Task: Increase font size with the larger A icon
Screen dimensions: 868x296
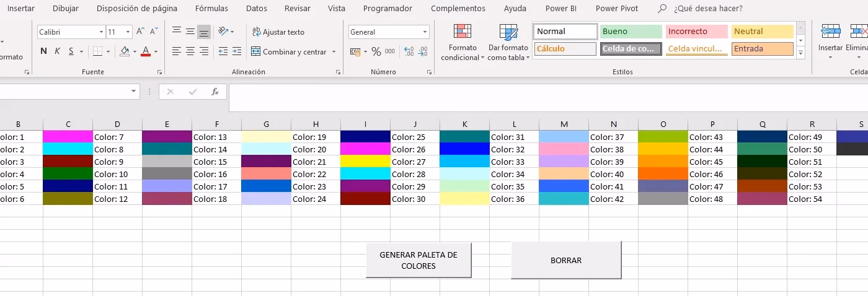Action: pos(140,32)
